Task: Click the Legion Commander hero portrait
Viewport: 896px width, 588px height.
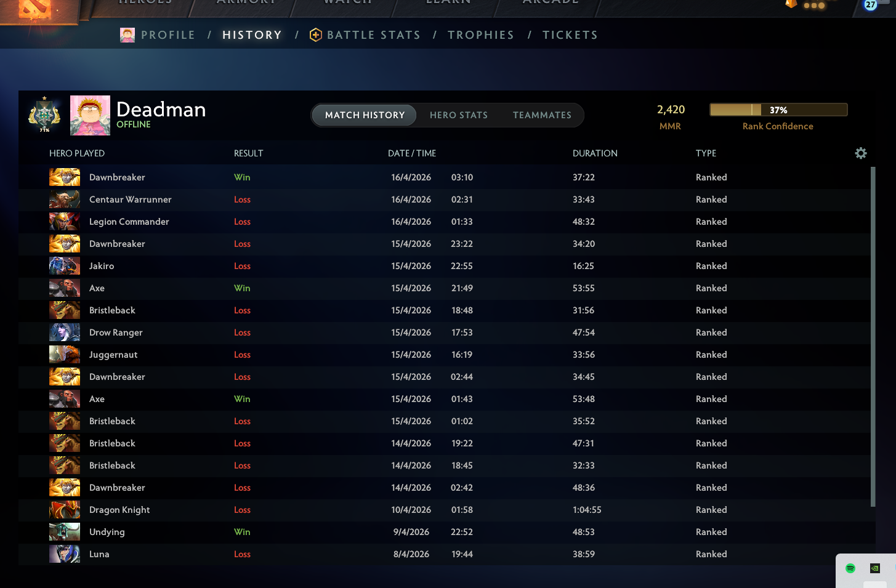Action: point(65,222)
